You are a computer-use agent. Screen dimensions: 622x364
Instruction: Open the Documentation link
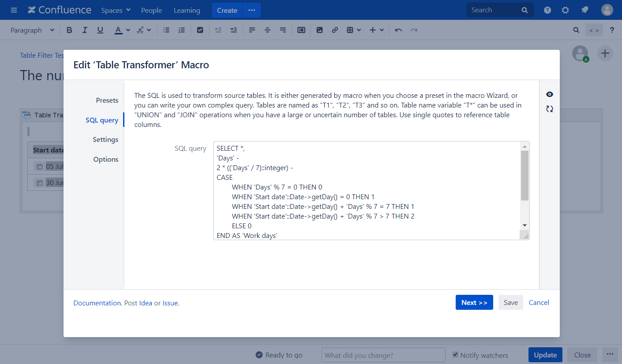pyautogui.click(x=97, y=303)
